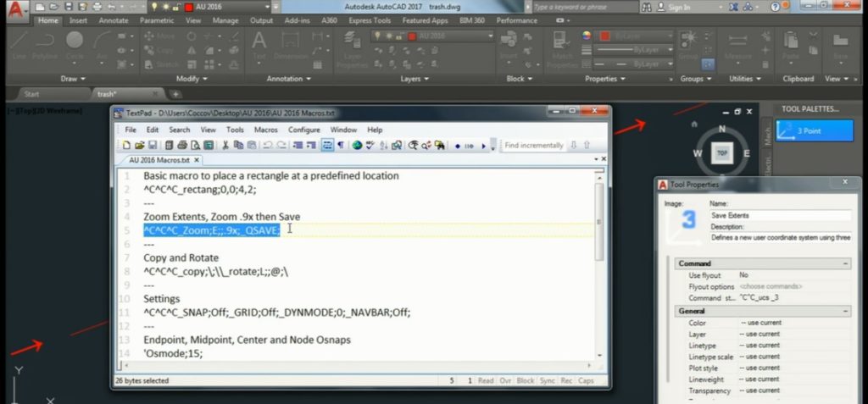Click Sign In in the title bar
The height and width of the screenshot is (404, 868).
click(679, 7)
